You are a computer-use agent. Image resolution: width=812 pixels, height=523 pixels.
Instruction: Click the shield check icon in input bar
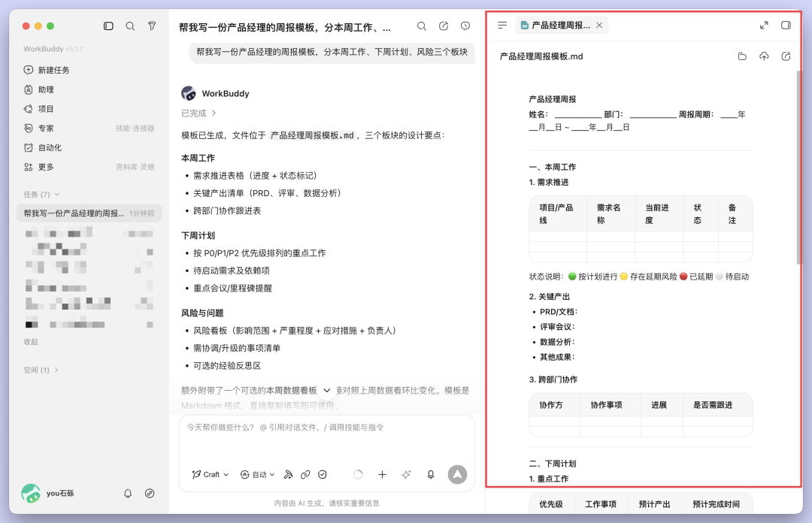tap(323, 475)
